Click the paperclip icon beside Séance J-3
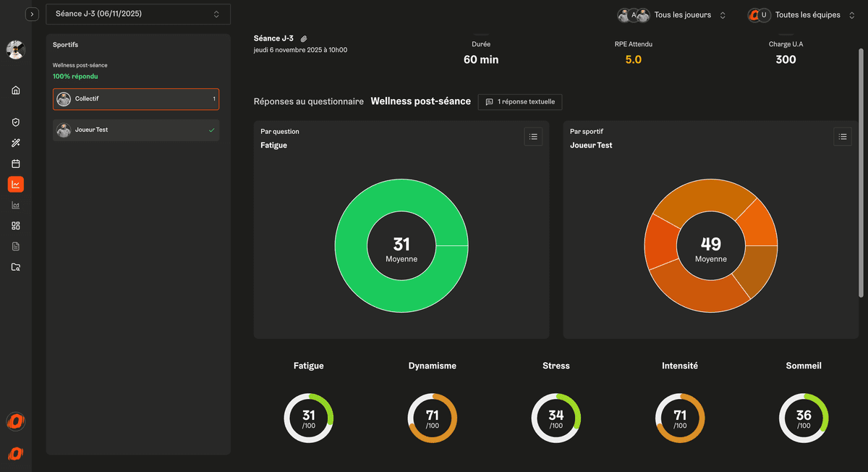This screenshot has height=472, width=868. click(x=304, y=38)
